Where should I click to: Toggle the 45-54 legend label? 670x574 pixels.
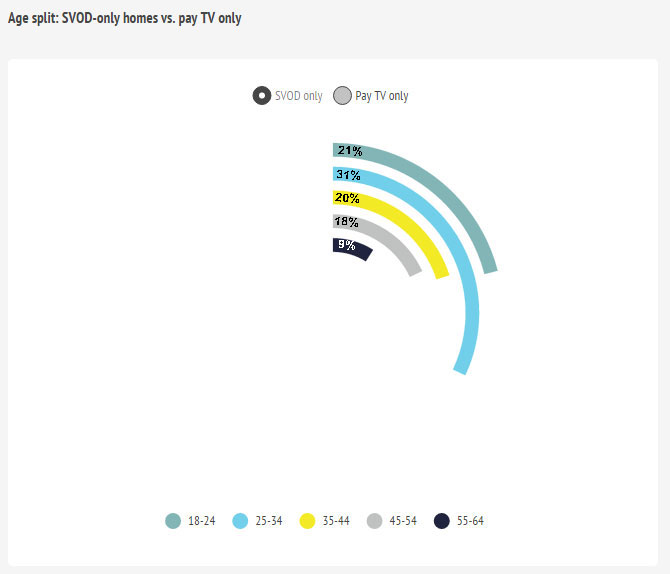(x=404, y=521)
